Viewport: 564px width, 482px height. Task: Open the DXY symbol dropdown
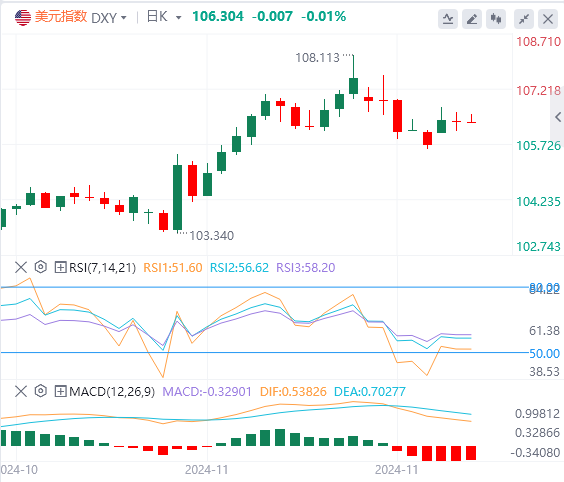coord(109,17)
